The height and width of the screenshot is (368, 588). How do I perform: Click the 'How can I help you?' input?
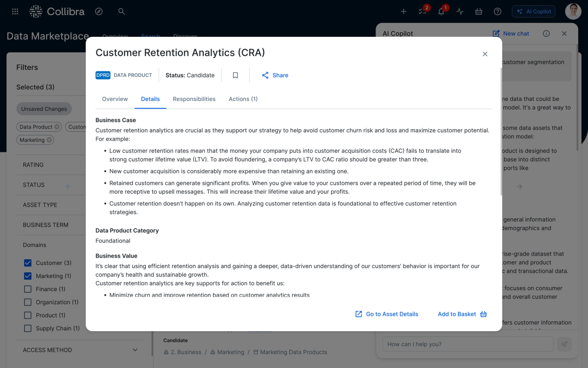(468, 344)
